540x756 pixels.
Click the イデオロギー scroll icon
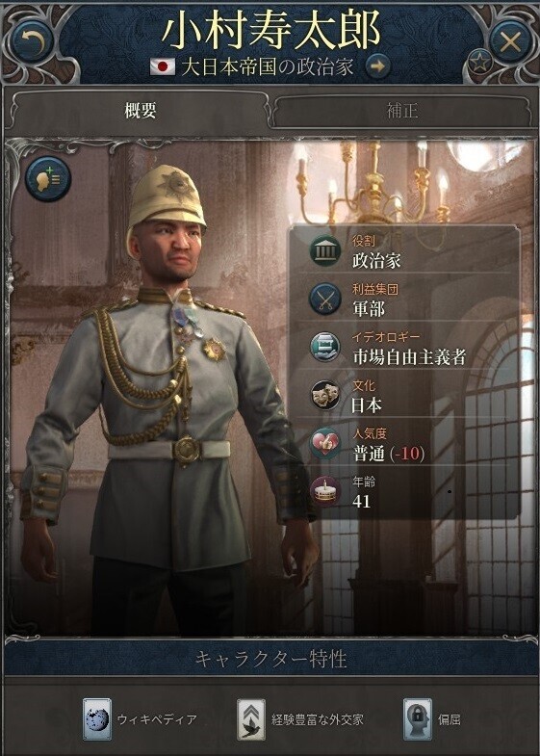tap(325, 347)
